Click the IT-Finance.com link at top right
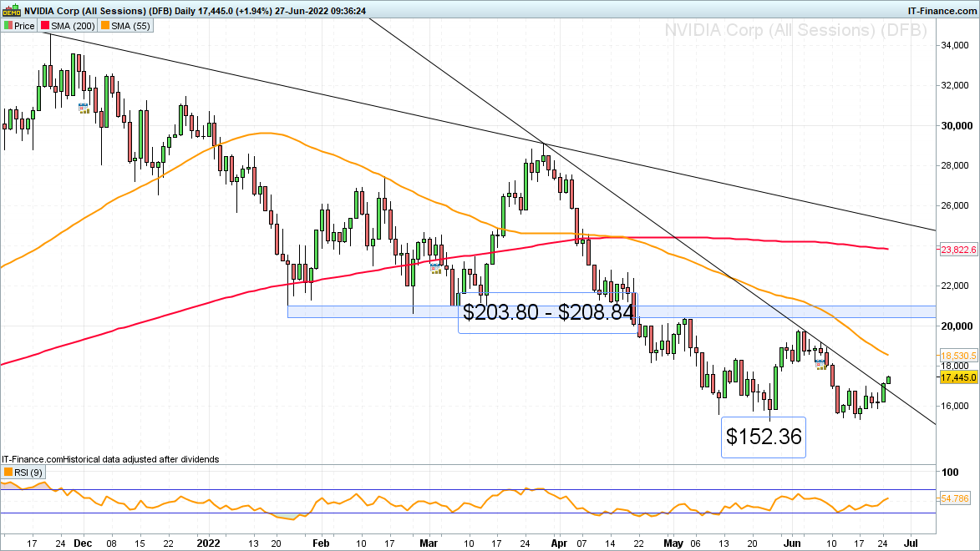The height and width of the screenshot is (551, 980). 942,11
